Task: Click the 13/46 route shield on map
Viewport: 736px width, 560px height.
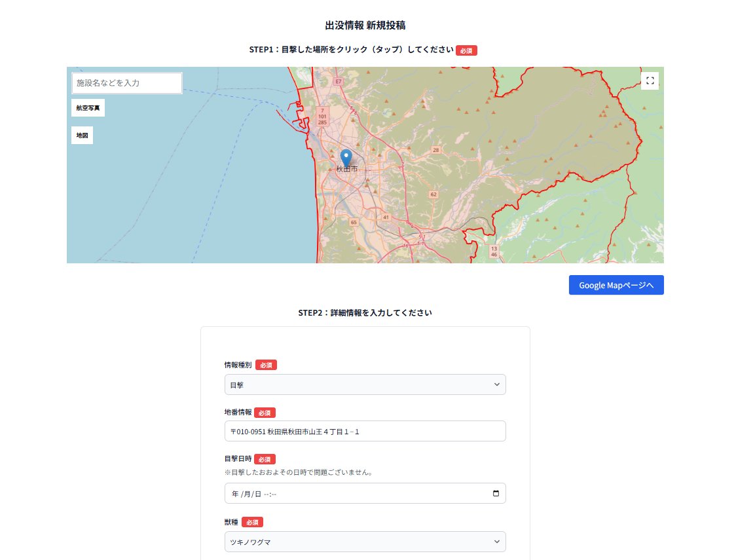Action: [493, 252]
